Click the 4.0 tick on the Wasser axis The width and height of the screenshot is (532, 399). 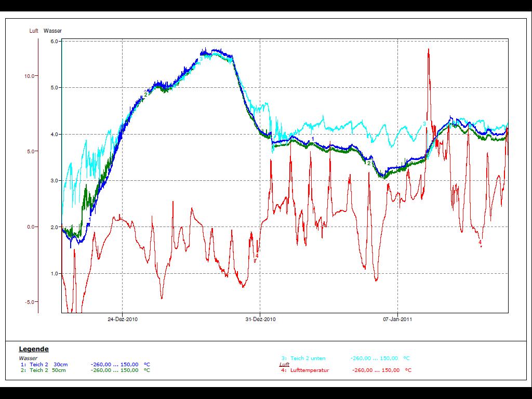54,134
